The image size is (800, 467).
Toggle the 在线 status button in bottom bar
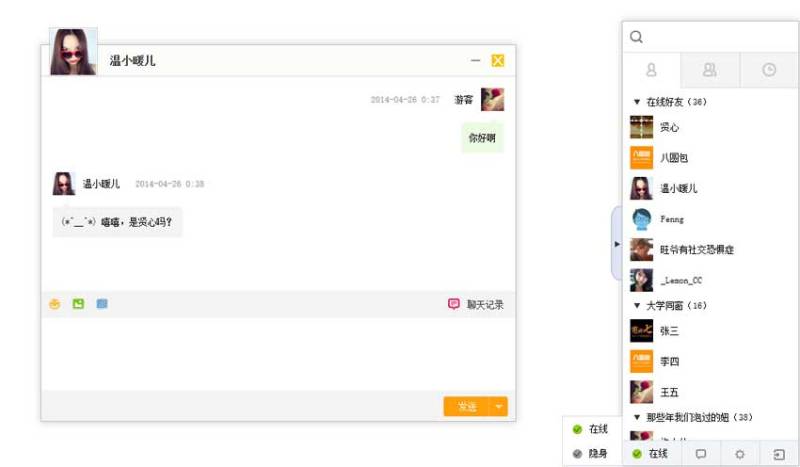click(x=652, y=453)
